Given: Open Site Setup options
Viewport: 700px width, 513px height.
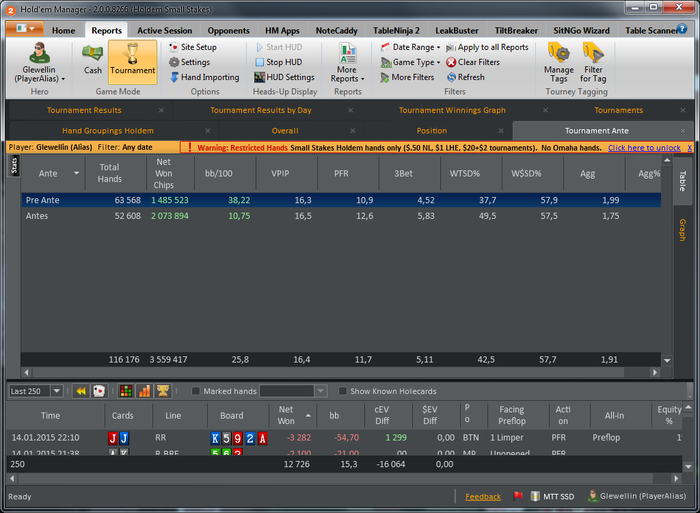Looking at the screenshot, I should click(x=193, y=47).
